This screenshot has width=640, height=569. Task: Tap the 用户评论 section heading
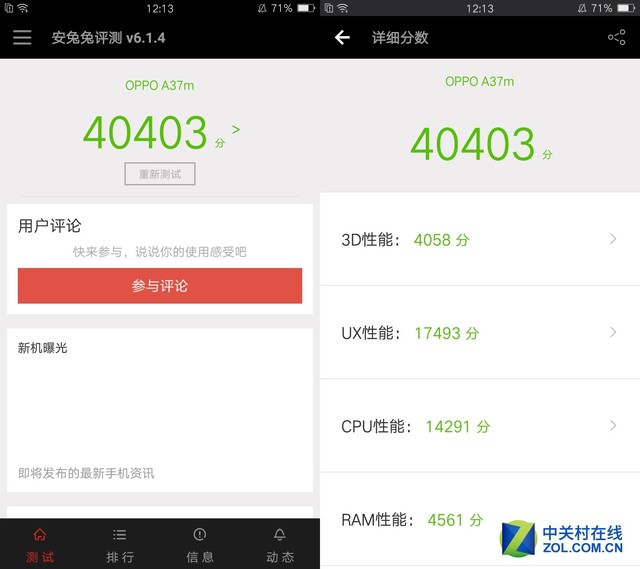tap(50, 226)
